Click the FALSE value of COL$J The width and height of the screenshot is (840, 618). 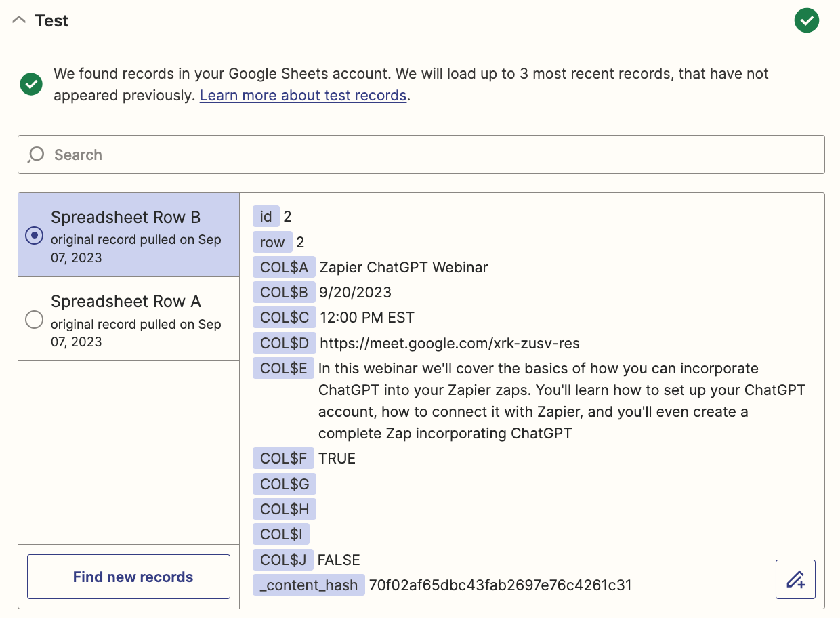(339, 560)
